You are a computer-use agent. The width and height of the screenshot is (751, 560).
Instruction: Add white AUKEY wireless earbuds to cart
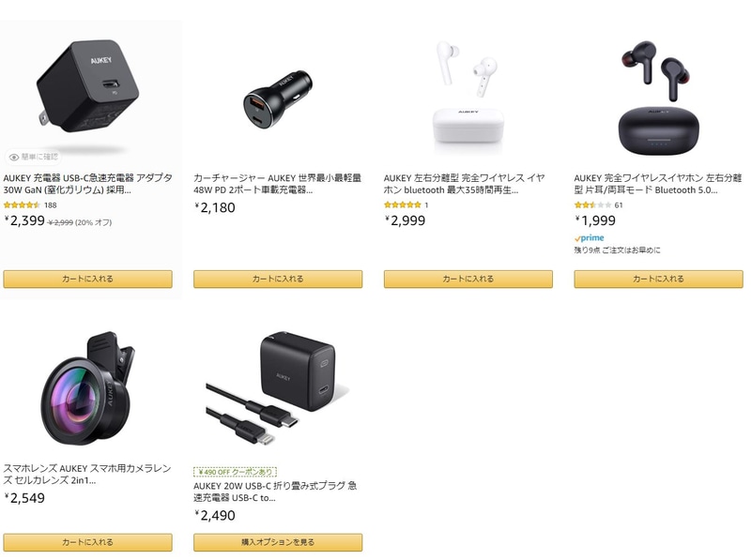(467, 279)
